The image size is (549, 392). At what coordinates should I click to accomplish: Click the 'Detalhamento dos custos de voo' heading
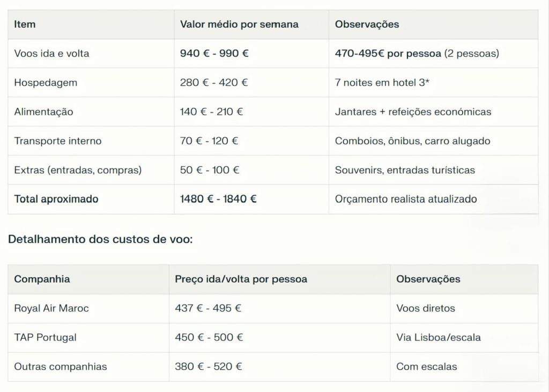pos(100,239)
